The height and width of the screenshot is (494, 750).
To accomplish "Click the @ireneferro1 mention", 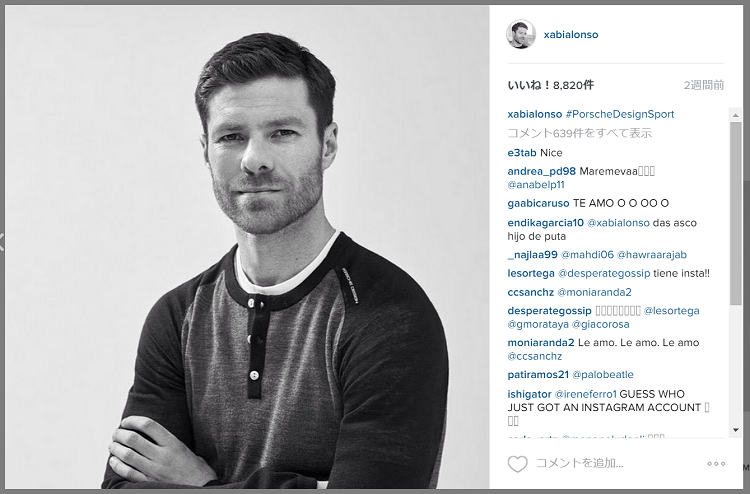I will click(x=585, y=394).
